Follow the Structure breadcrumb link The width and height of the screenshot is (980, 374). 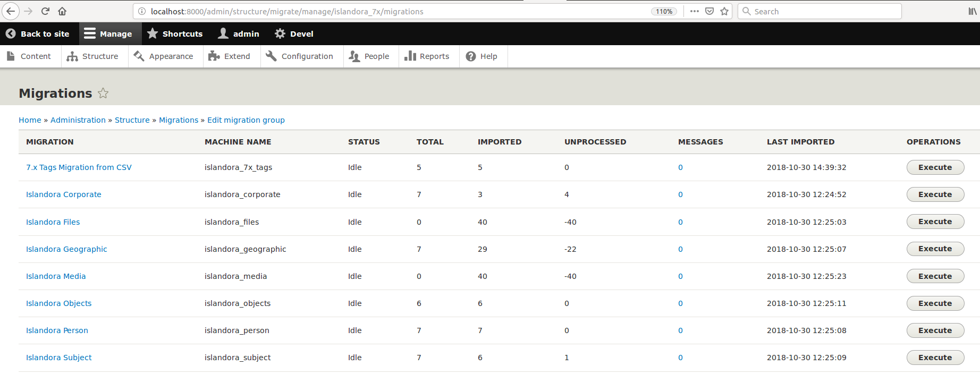(132, 120)
